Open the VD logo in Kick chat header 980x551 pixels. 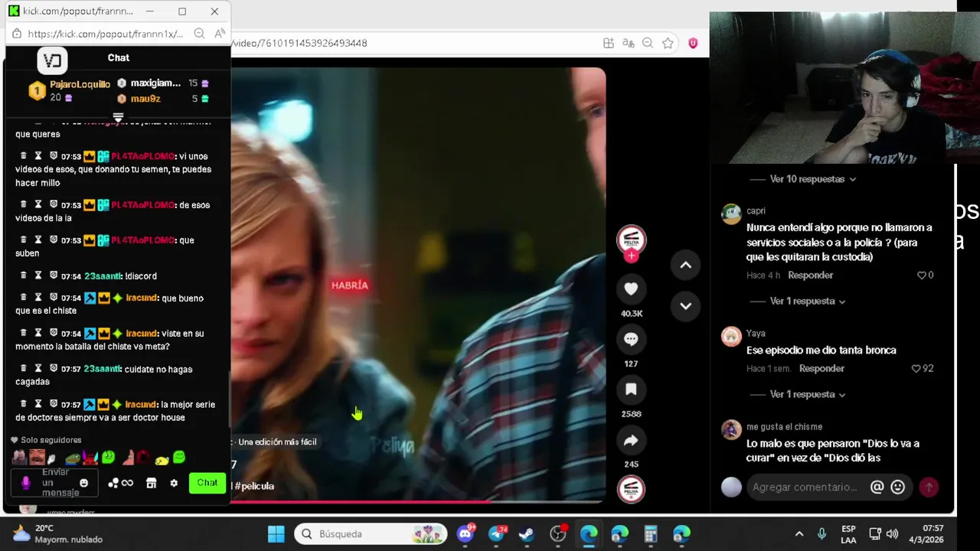(x=52, y=60)
